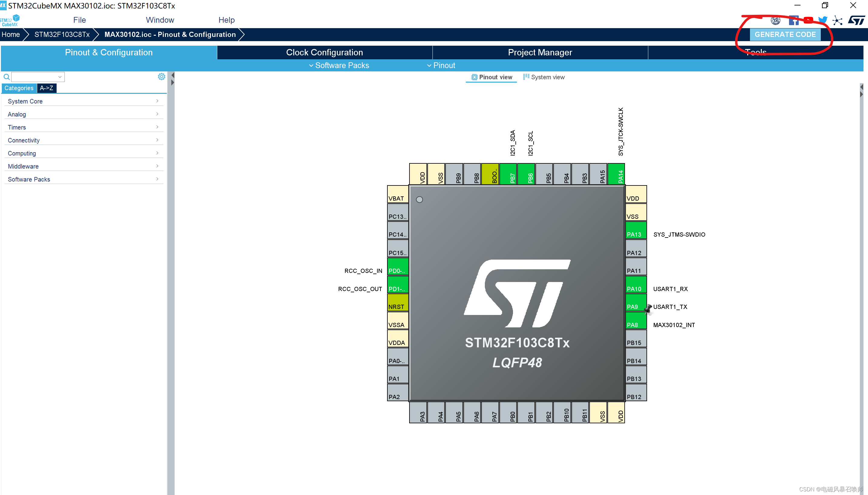Navigate to Home via the breadcrumb
The image size is (868, 495).
point(11,34)
